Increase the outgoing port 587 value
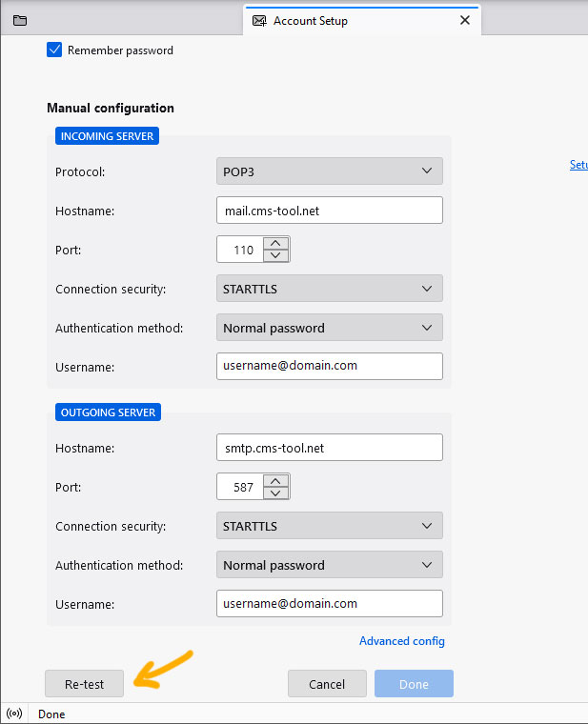The image size is (588, 724). click(x=275, y=480)
